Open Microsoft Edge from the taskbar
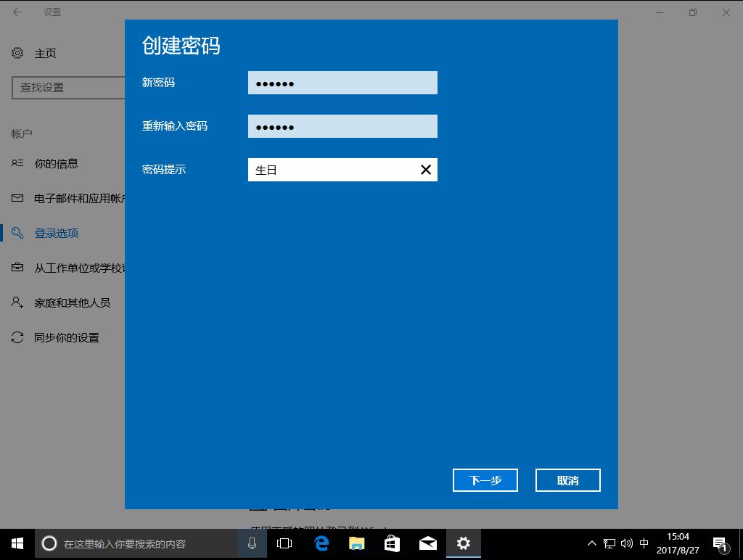 tap(321, 543)
